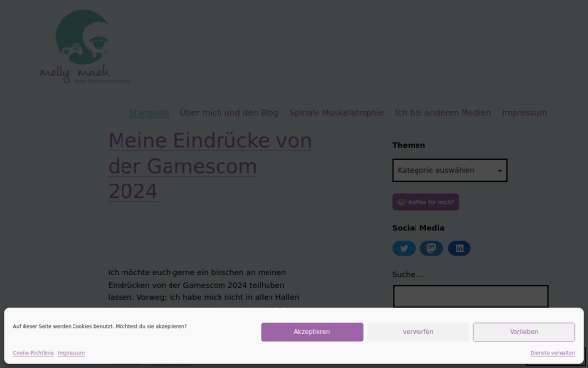The height and width of the screenshot is (368, 588).
Task: Click the Koffee für mich? button
Action: point(425,202)
